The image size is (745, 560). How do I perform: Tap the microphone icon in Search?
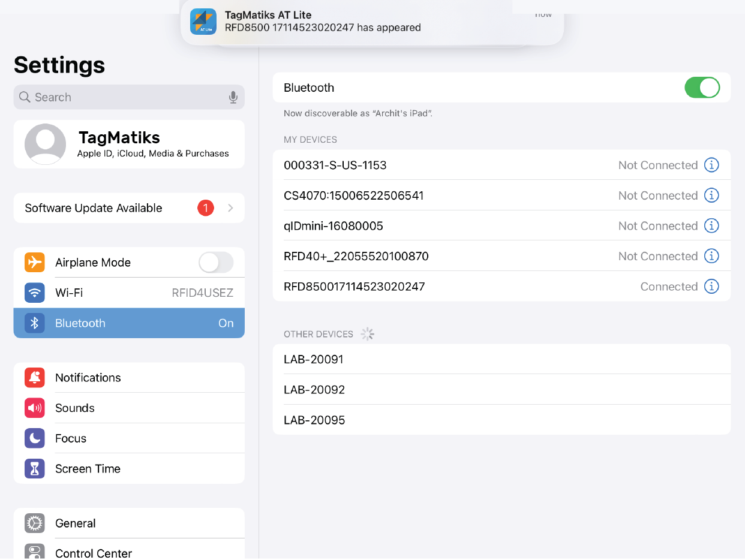click(233, 97)
